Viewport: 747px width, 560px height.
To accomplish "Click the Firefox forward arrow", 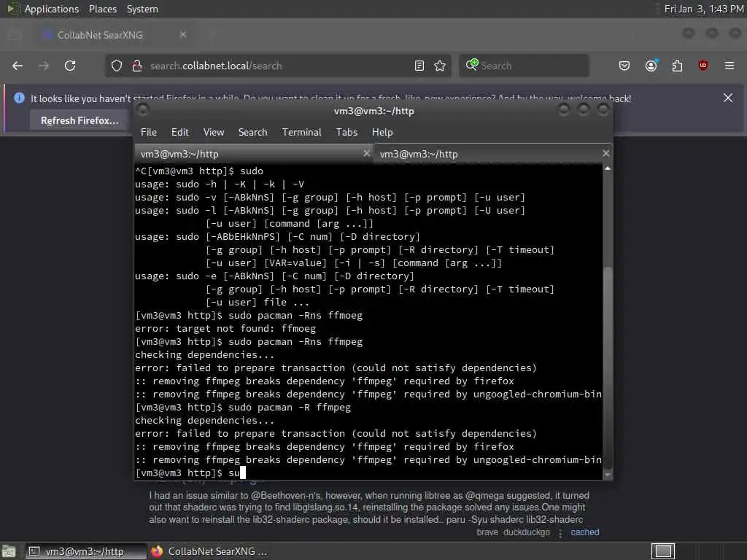I will [x=43, y=66].
